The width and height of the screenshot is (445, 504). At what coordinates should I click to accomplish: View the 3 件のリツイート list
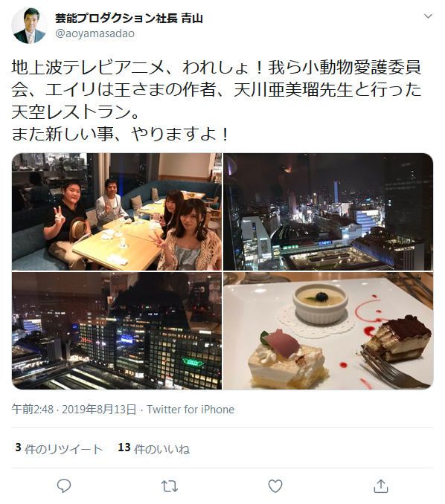tap(59, 449)
